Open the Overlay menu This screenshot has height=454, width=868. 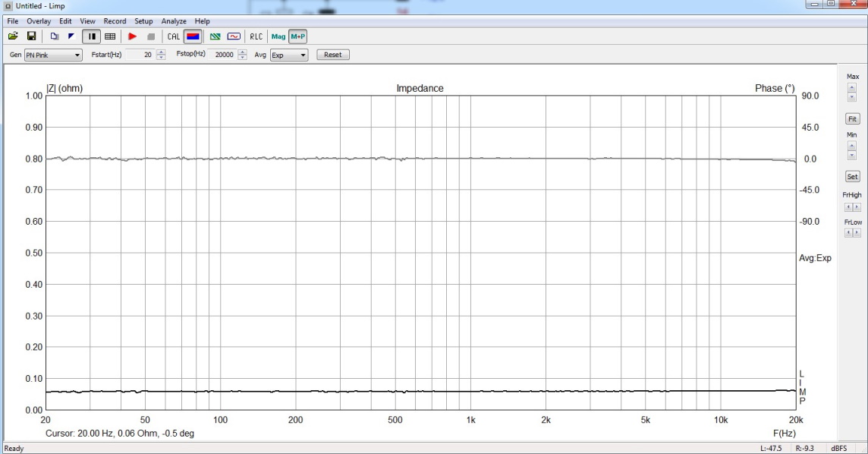(39, 21)
